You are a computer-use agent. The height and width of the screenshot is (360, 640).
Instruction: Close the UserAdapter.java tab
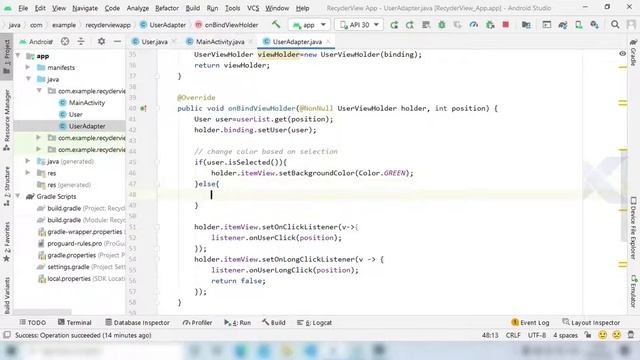pos(328,42)
